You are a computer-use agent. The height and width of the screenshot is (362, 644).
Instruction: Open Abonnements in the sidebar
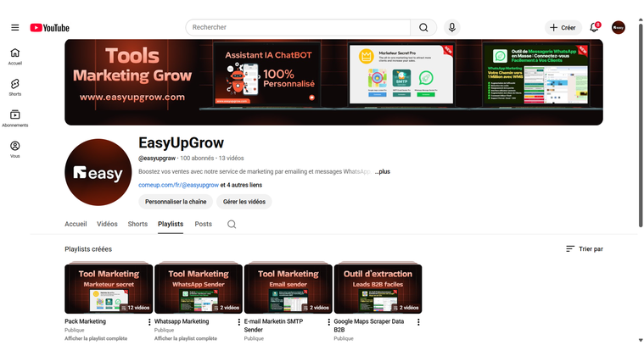pos(14,118)
